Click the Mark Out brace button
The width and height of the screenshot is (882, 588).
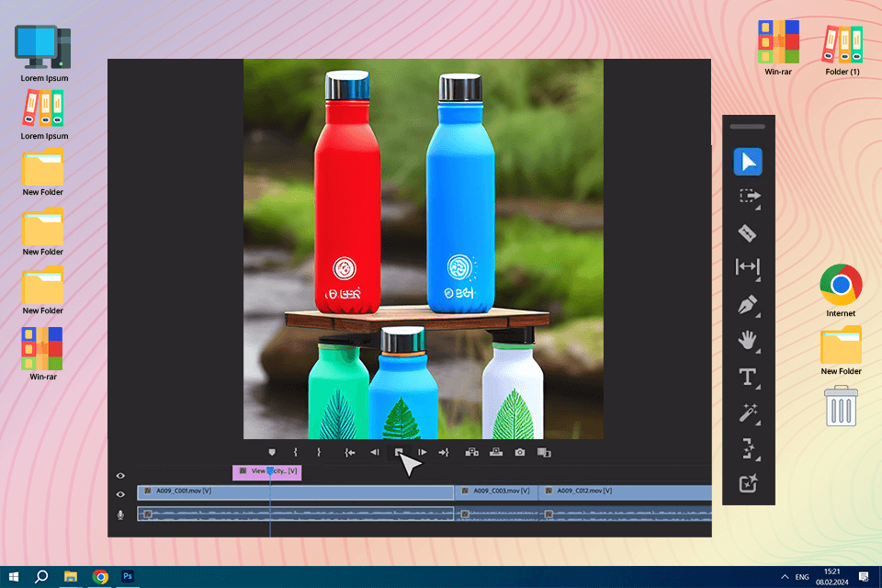pos(319,452)
